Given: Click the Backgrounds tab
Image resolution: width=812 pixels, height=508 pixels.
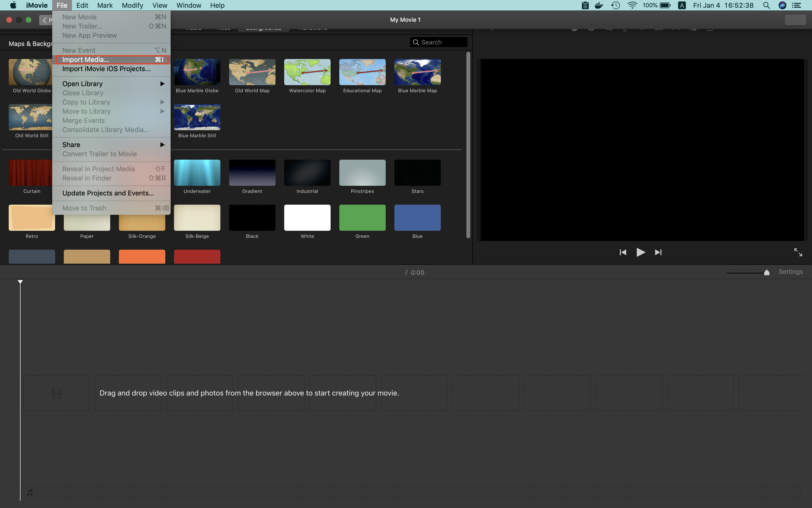Looking at the screenshot, I should tap(263, 30).
